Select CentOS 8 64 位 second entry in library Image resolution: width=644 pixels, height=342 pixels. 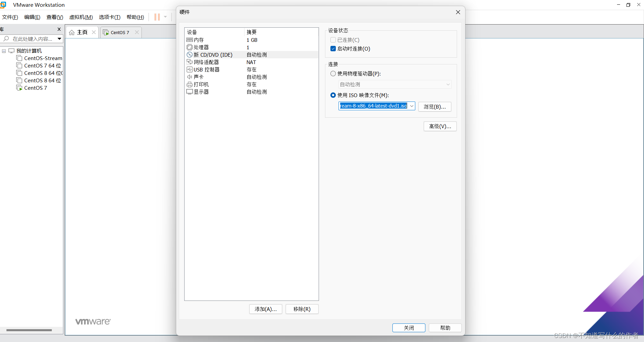[43, 80]
